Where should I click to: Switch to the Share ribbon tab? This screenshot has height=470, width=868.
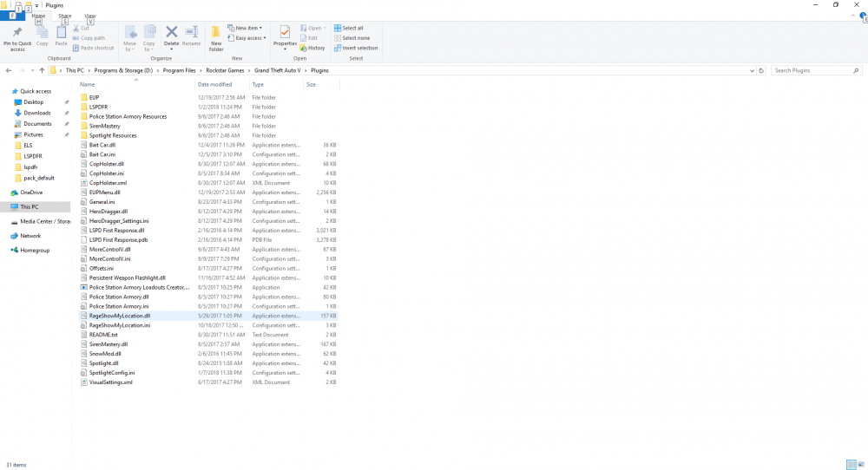[65, 16]
